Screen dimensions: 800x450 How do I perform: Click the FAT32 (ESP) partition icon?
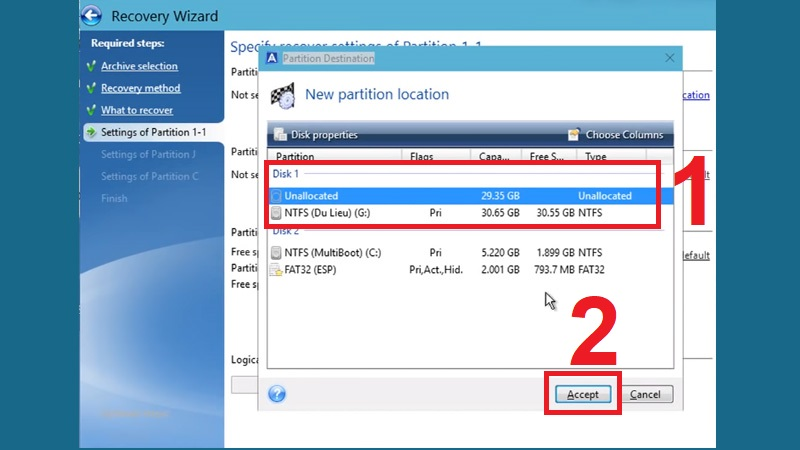point(276,270)
